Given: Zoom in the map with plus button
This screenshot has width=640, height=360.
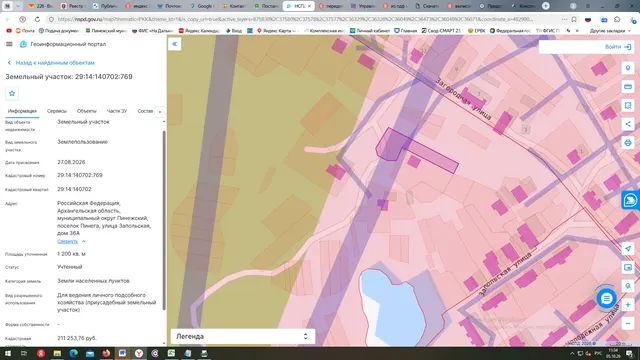Looking at the screenshot, I should [628, 305].
